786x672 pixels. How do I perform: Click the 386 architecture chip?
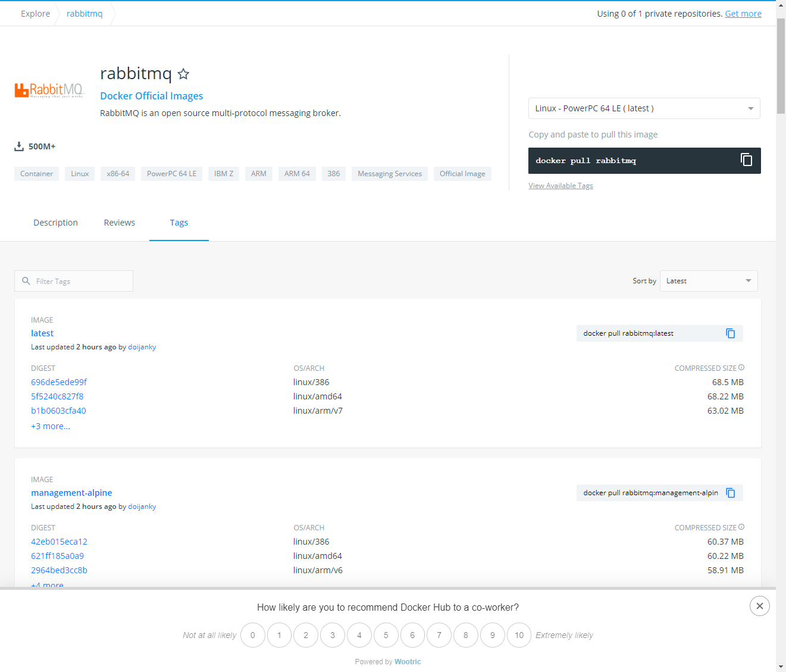point(334,174)
